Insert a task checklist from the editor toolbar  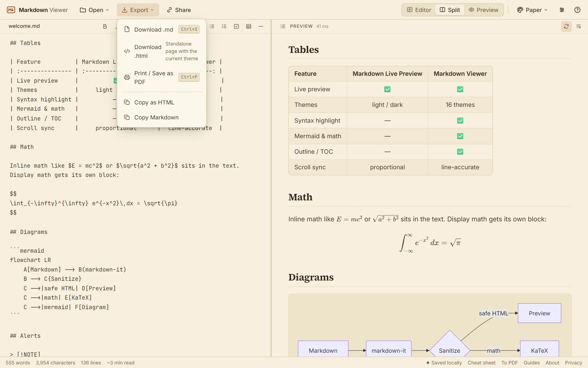236,26
